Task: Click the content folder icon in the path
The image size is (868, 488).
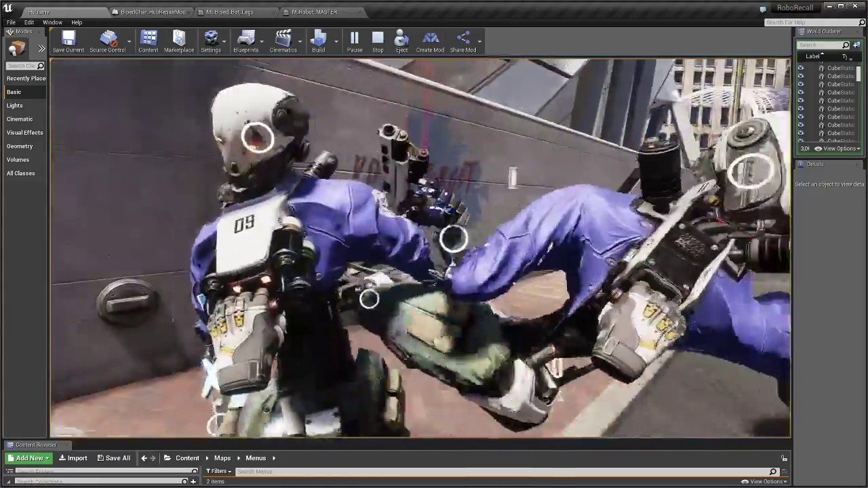Action: 167,458
